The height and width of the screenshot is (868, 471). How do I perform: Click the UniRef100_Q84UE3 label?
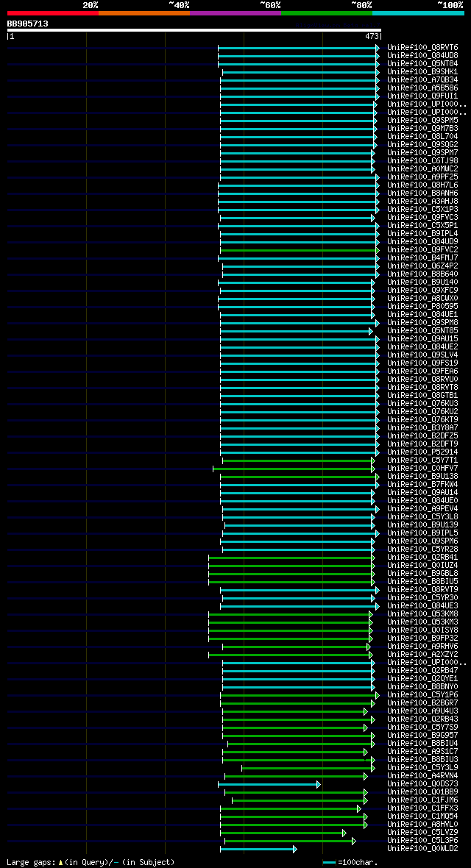[422, 606]
